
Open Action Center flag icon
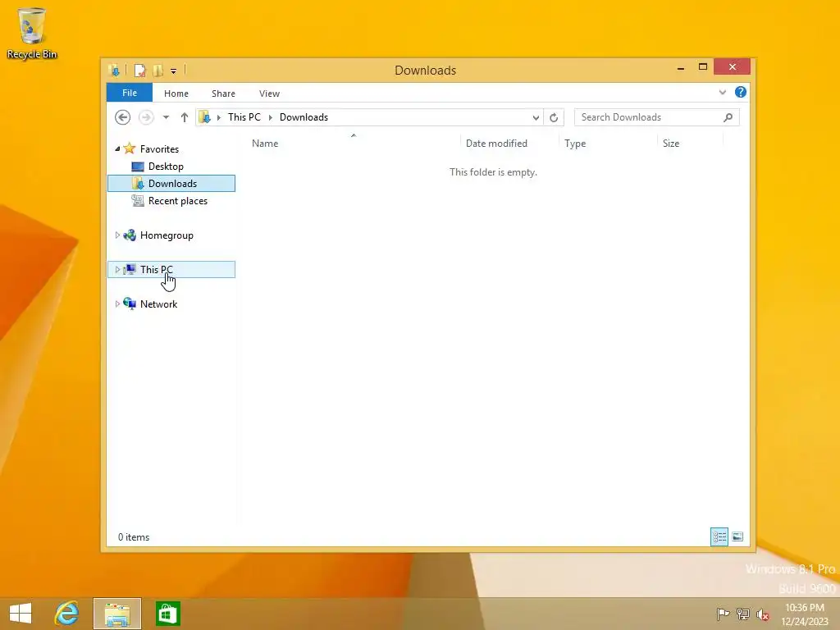pyautogui.click(x=724, y=614)
